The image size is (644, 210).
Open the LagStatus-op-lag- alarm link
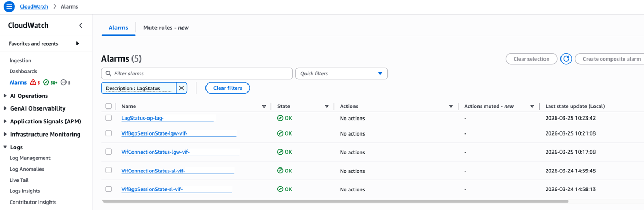pos(142,118)
